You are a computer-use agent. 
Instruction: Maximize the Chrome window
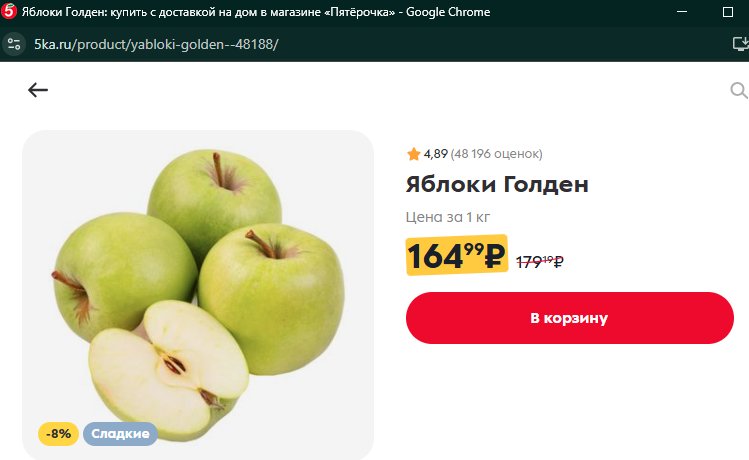[x=728, y=12]
